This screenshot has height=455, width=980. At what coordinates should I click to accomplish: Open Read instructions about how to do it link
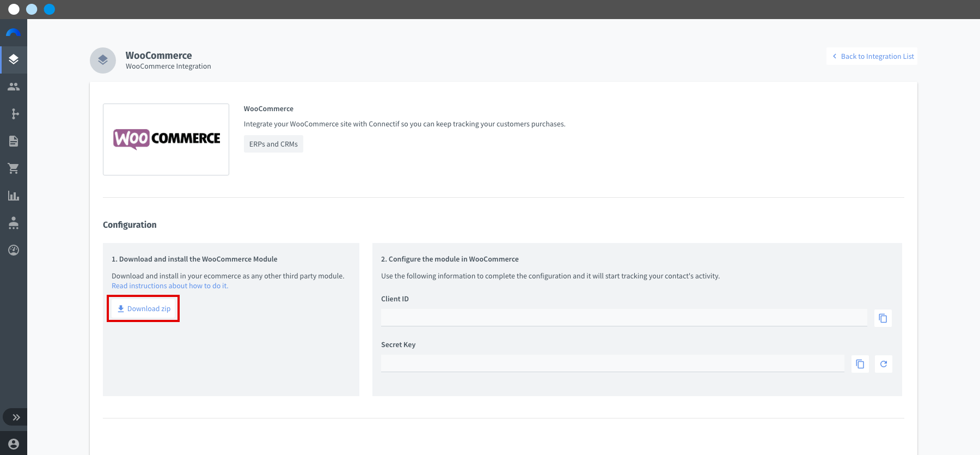(170, 286)
